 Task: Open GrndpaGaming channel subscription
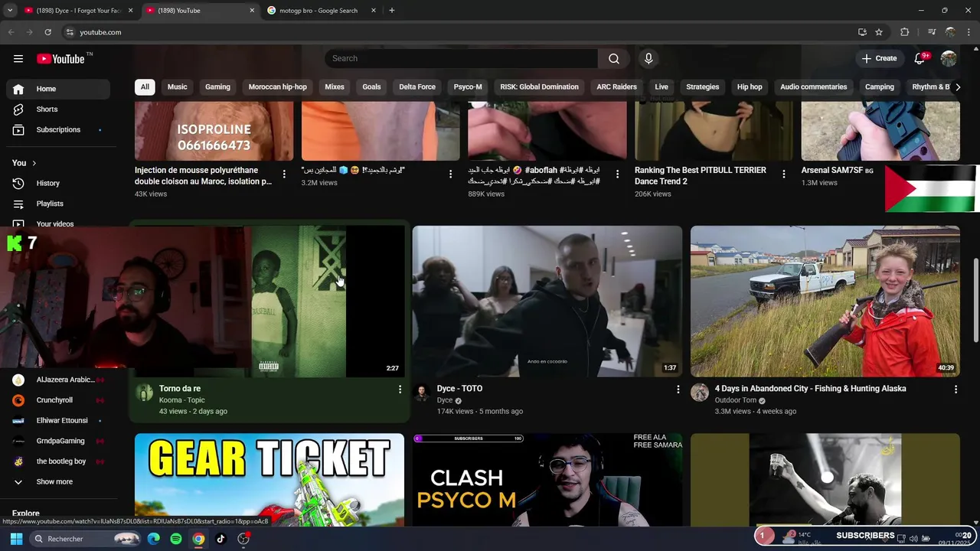[58, 442]
